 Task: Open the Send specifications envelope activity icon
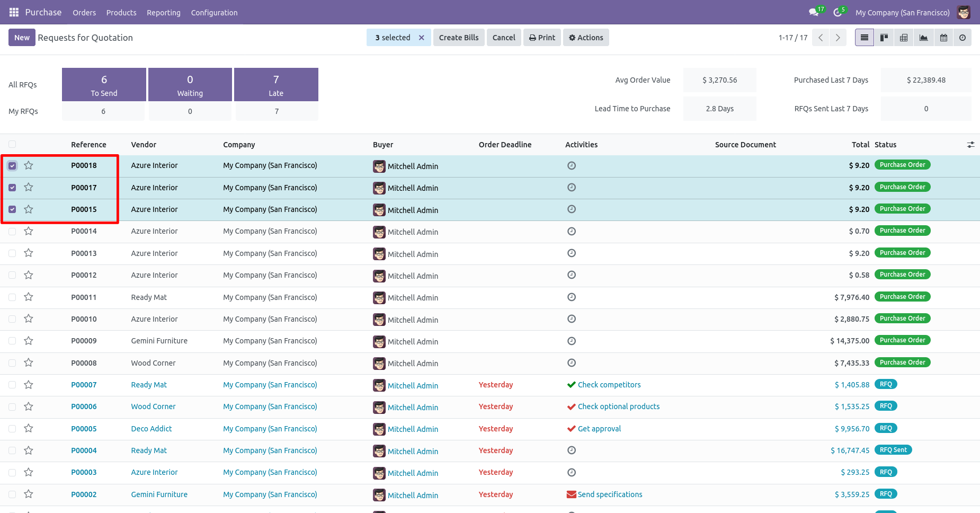click(572, 494)
